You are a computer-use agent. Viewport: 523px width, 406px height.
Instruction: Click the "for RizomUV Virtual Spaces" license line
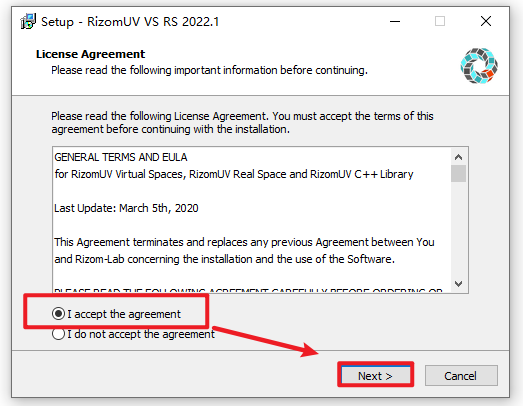[233, 174]
